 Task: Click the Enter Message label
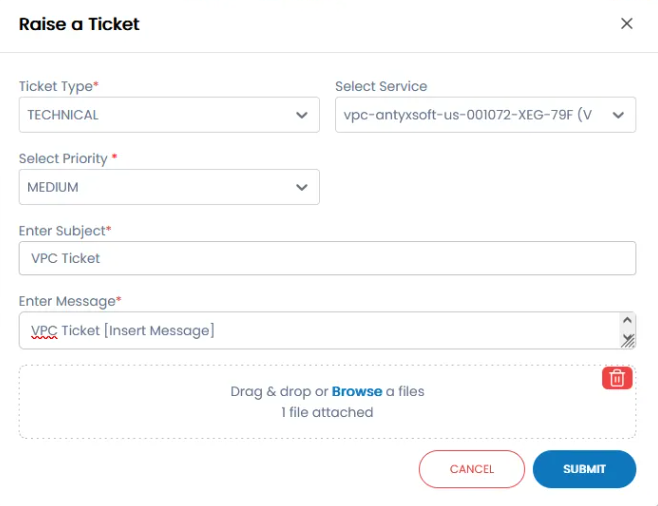pyautogui.click(x=67, y=301)
